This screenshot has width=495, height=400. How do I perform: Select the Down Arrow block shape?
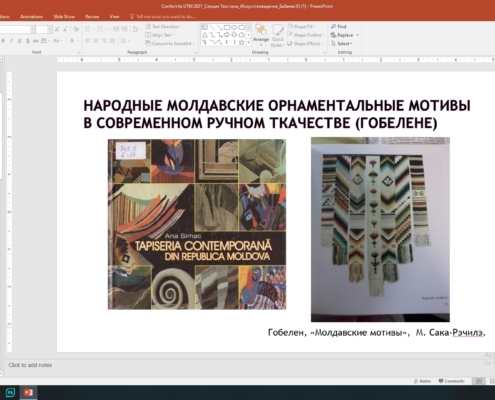[234, 35]
